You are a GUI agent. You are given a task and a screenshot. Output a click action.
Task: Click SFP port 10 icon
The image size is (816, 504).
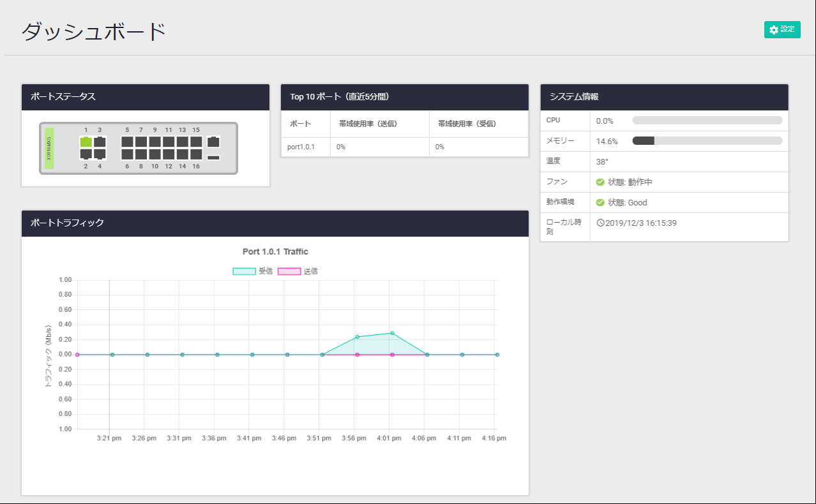tap(155, 154)
